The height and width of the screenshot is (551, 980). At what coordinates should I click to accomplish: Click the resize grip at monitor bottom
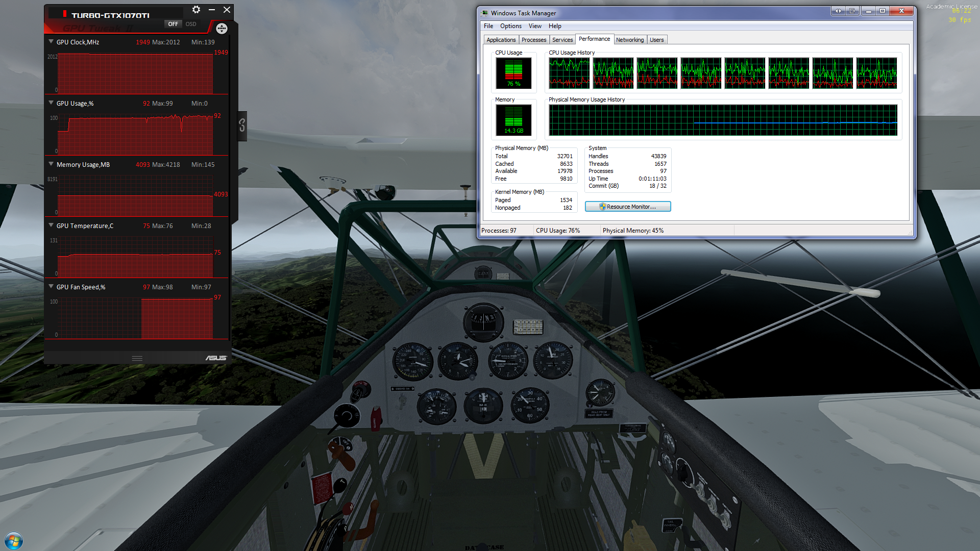click(x=137, y=358)
